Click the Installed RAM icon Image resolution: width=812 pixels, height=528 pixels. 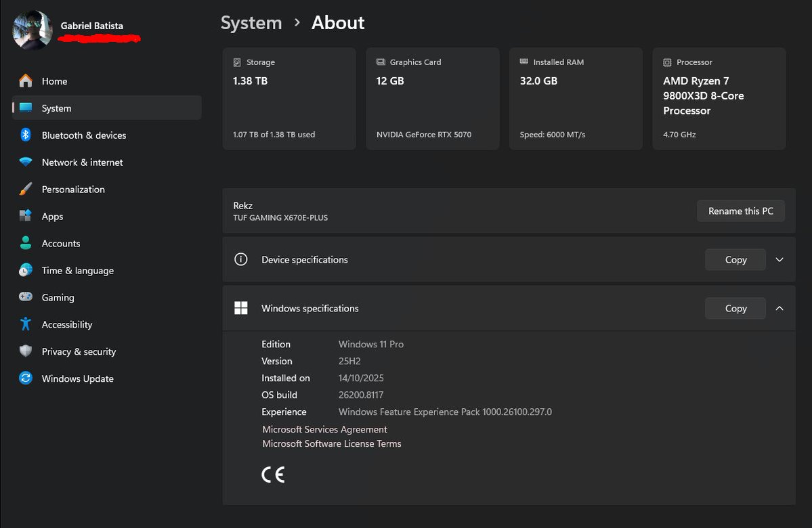pos(524,62)
